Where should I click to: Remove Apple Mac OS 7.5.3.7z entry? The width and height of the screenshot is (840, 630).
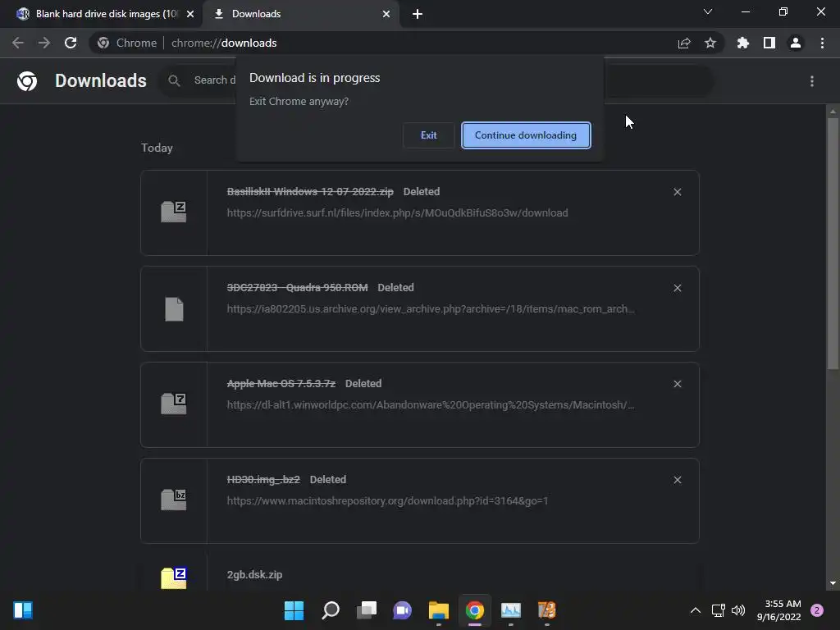pyautogui.click(x=677, y=384)
